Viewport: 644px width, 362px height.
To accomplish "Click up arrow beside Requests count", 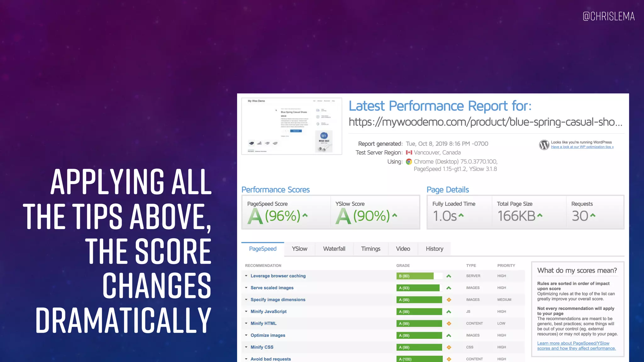I will (x=593, y=215).
